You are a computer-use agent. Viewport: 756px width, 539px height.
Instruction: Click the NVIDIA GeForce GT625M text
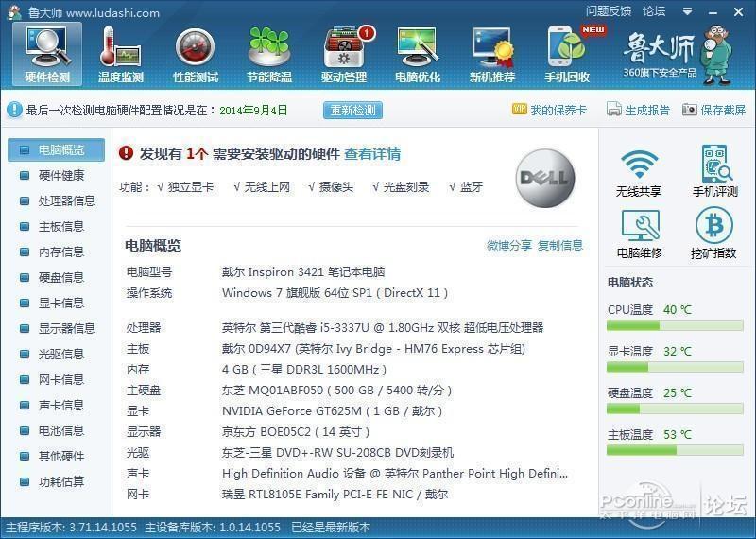point(333,411)
